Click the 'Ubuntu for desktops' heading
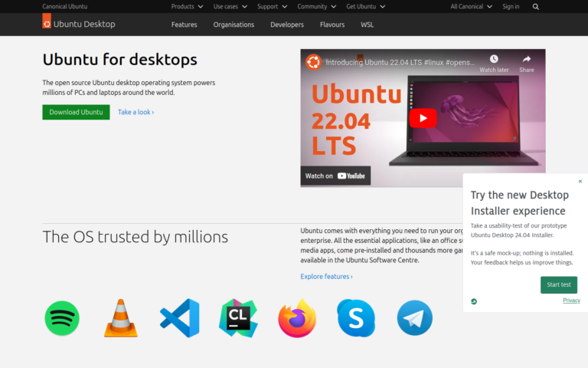This screenshot has height=368, width=588. pos(119,59)
